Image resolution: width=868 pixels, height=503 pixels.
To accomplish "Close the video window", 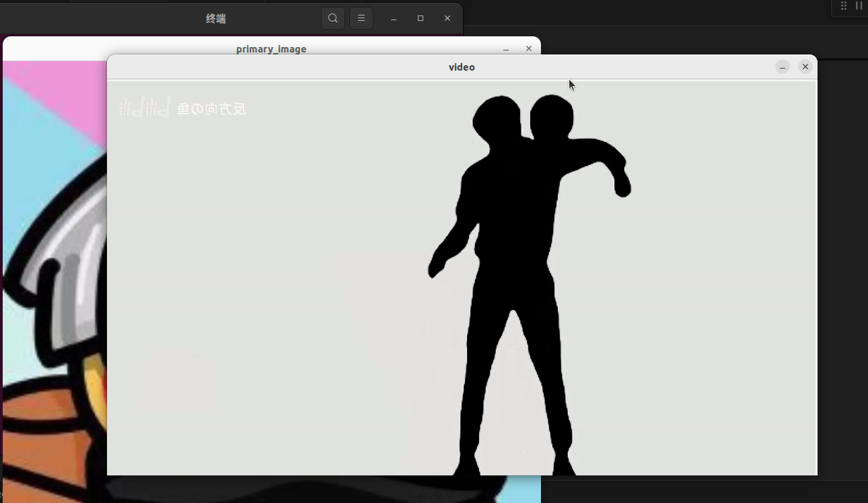I will click(805, 67).
